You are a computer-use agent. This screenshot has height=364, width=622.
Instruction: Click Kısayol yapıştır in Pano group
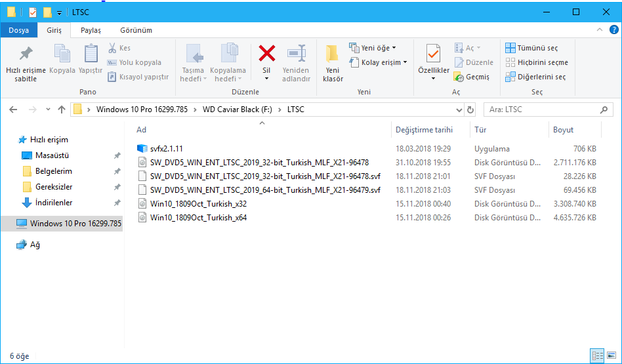138,77
